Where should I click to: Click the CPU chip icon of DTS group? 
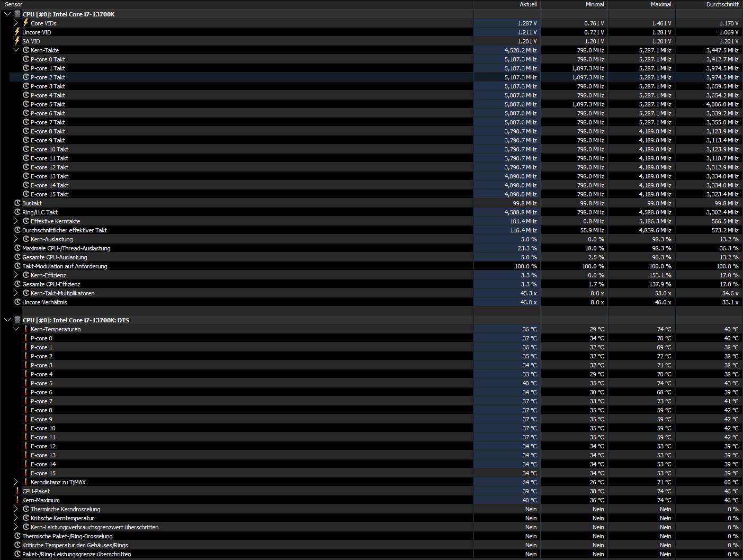17,320
